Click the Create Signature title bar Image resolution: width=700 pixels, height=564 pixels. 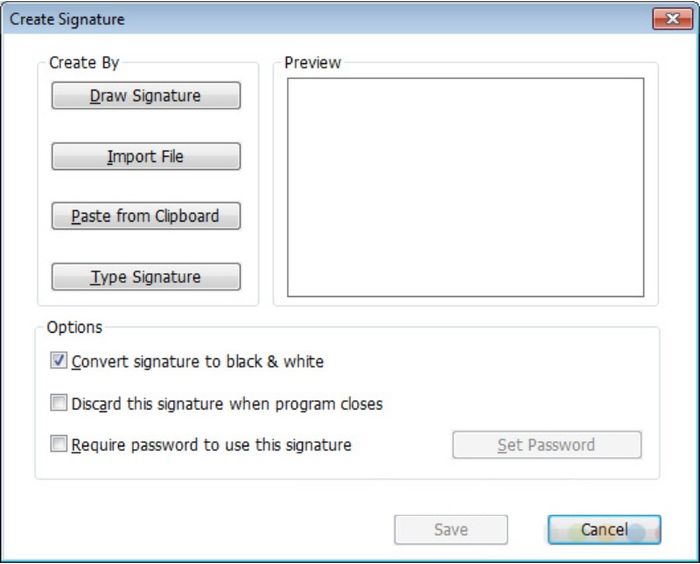pyautogui.click(x=326, y=19)
